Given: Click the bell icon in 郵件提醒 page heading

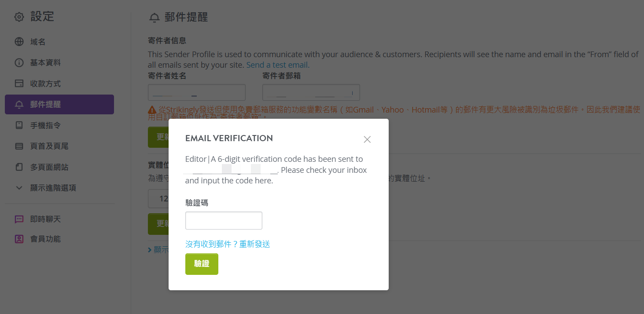Looking at the screenshot, I should tap(154, 18).
